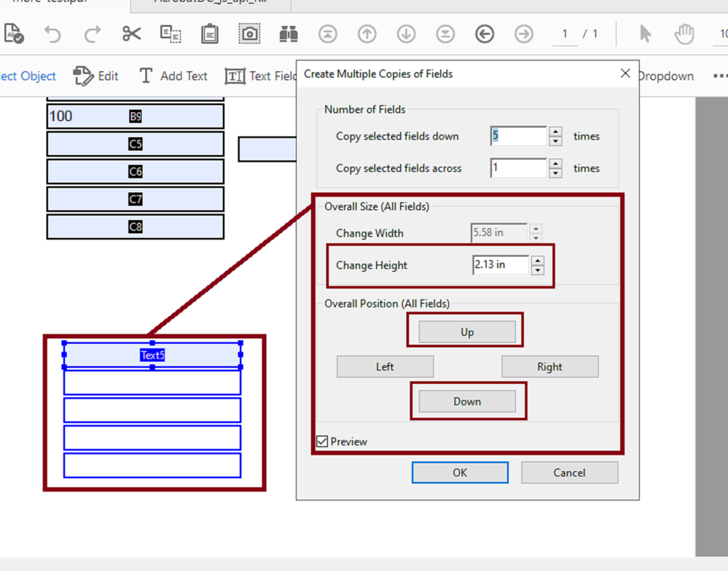The width and height of the screenshot is (728, 571).
Task: Choose the Dropdown field tool
Action: pos(666,76)
